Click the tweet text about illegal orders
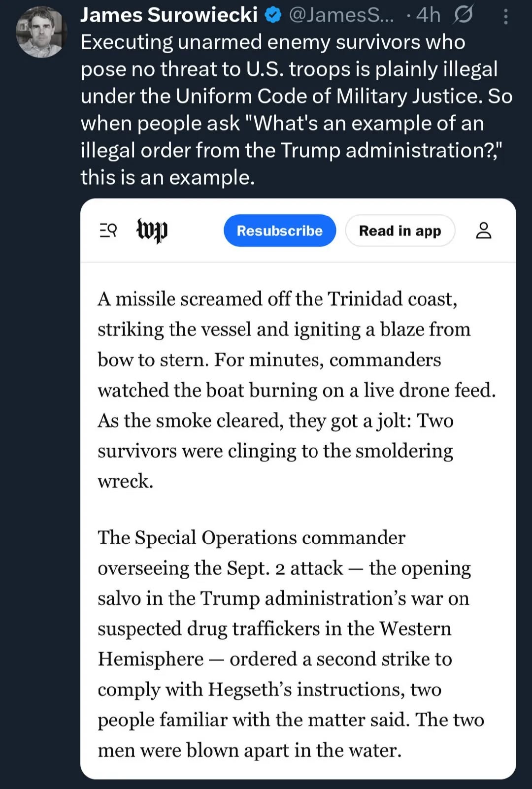The width and height of the screenshot is (532, 789). tap(296, 109)
